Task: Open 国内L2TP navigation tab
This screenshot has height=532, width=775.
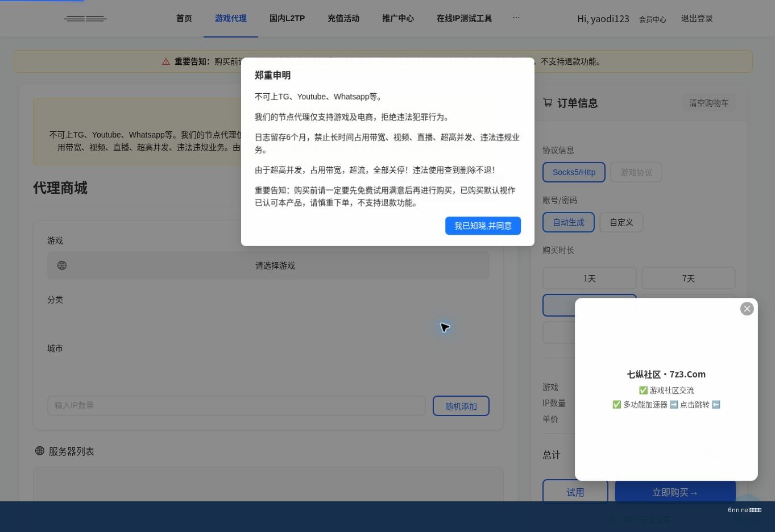Action: [287, 18]
